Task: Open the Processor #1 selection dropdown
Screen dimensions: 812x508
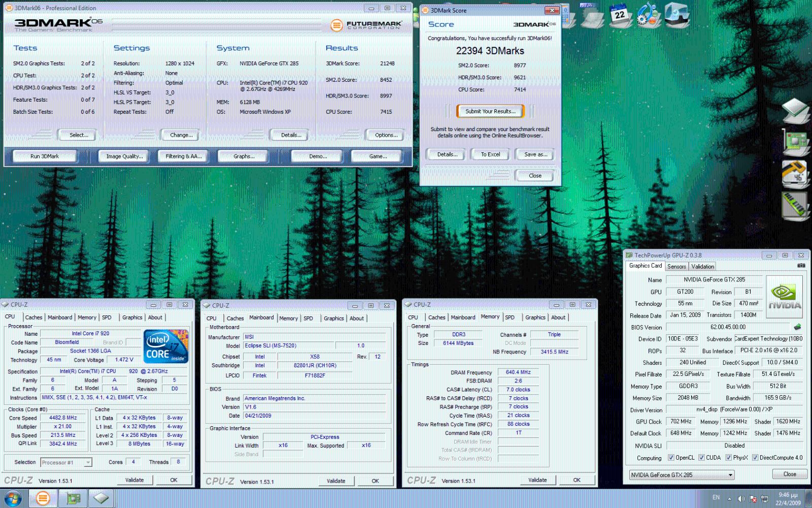Action: coord(66,462)
